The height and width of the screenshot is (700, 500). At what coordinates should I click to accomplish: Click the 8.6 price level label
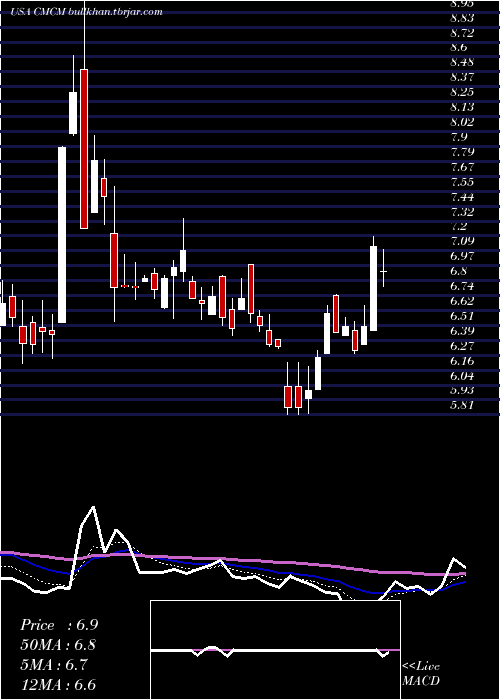[459, 47]
